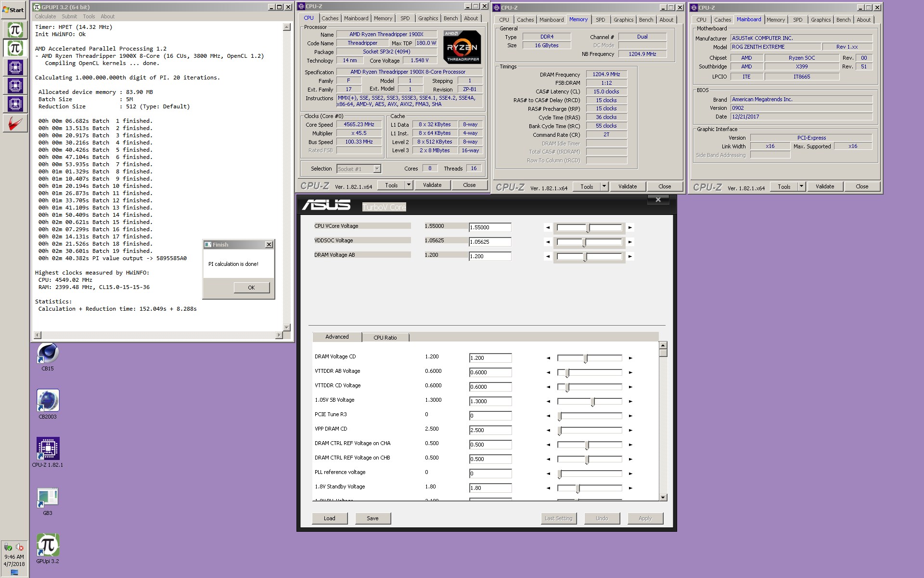Launch the CPU-Z 1.82.1 desktop shortcut
This screenshot has width=924, height=578.
click(x=48, y=452)
